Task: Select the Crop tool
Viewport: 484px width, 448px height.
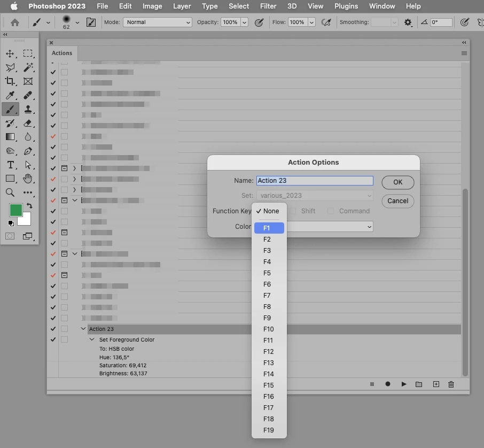Action: click(x=10, y=81)
